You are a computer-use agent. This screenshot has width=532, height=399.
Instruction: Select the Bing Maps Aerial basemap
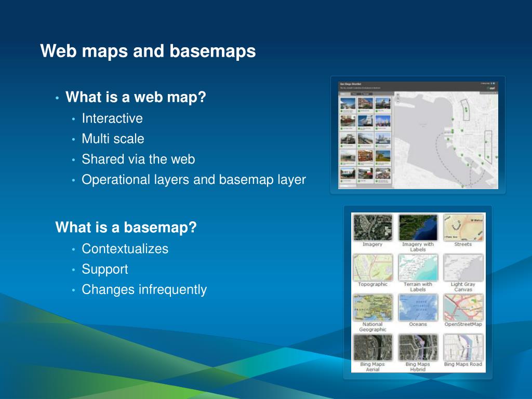tap(373, 348)
